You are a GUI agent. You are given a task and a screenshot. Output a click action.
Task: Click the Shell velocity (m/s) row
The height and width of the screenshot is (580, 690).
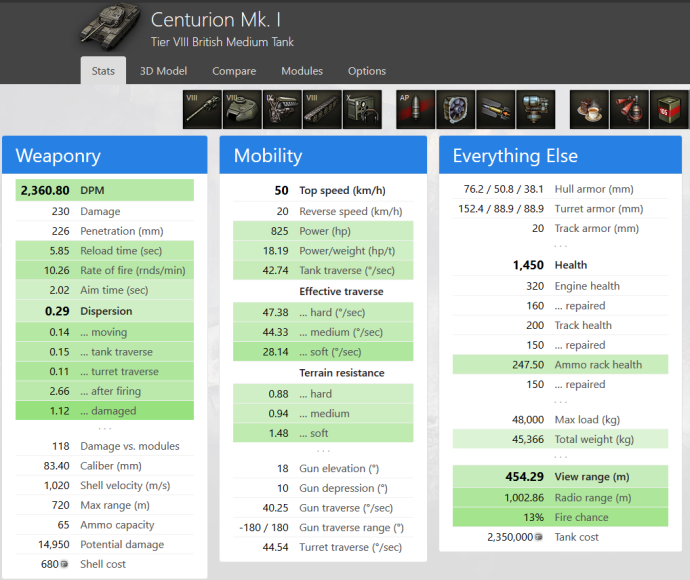105,485
